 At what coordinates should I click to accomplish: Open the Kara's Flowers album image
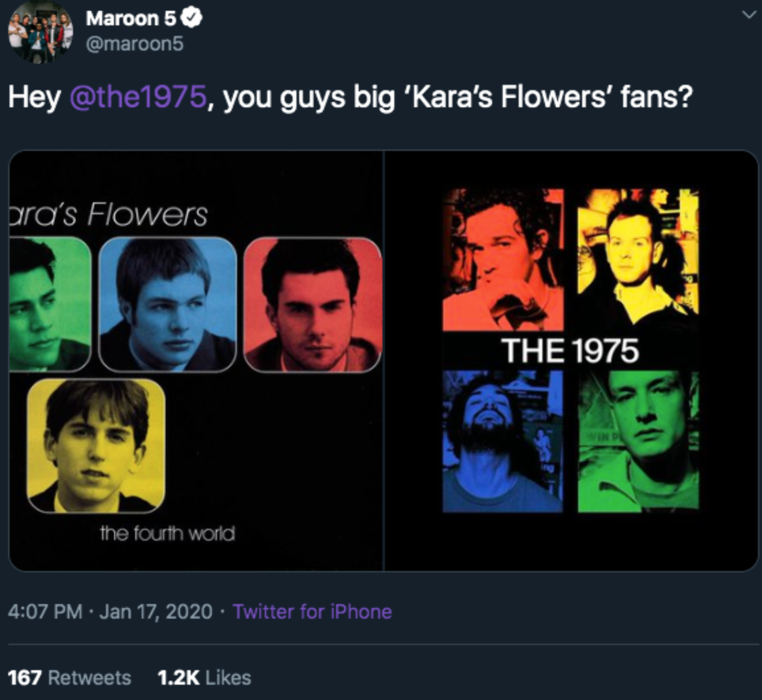[196, 360]
